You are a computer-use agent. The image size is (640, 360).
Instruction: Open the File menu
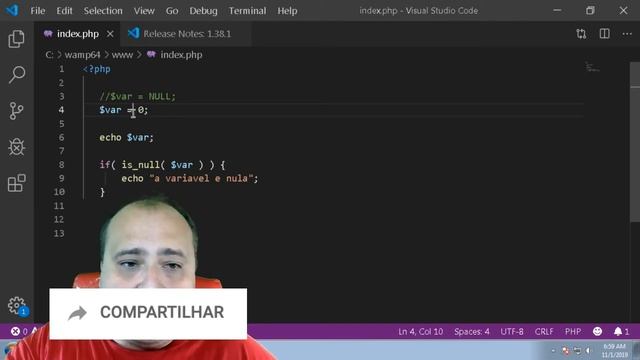pyautogui.click(x=38, y=11)
